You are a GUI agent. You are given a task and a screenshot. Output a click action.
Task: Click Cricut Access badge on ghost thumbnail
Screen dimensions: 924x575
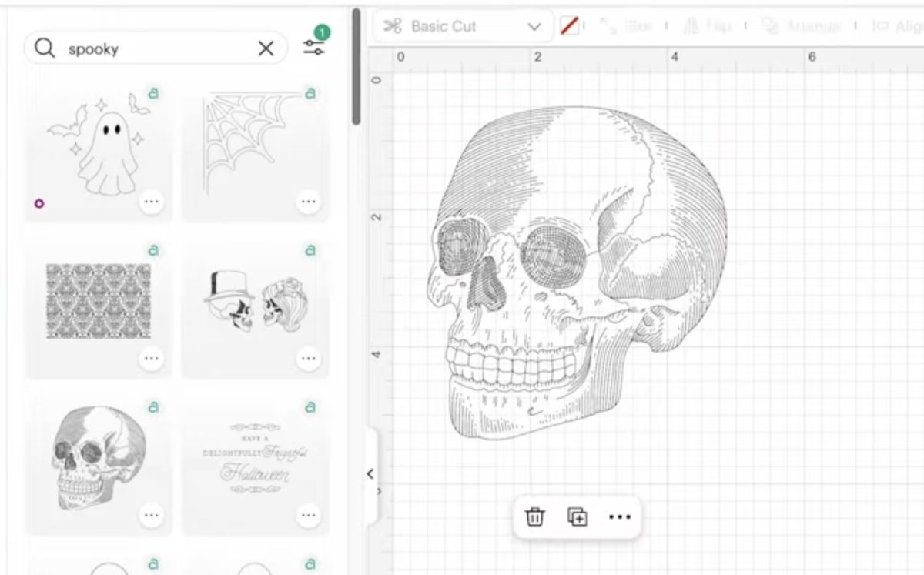tap(153, 94)
